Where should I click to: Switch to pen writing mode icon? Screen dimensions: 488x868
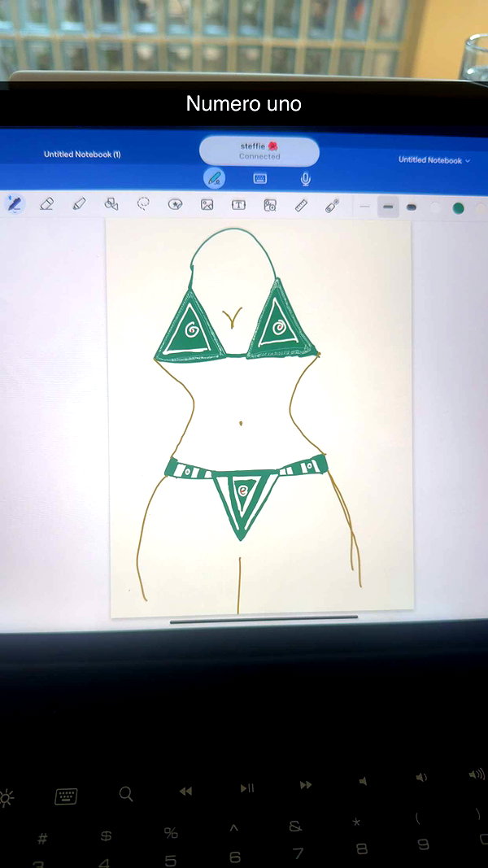click(215, 178)
